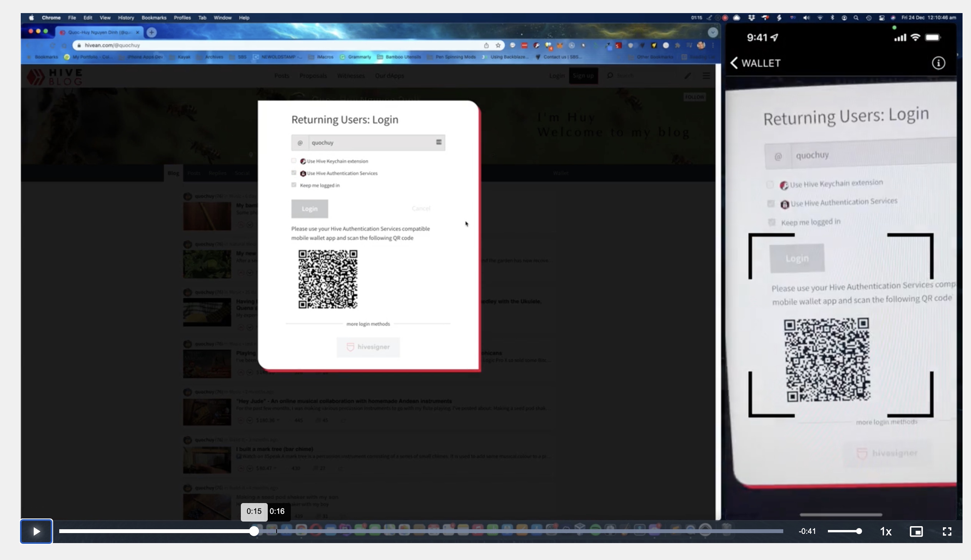Screen dimensions: 971x560
Task: Open the Pen Spinning Mods bookmarks folder
Action: pyautogui.click(x=451, y=57)
